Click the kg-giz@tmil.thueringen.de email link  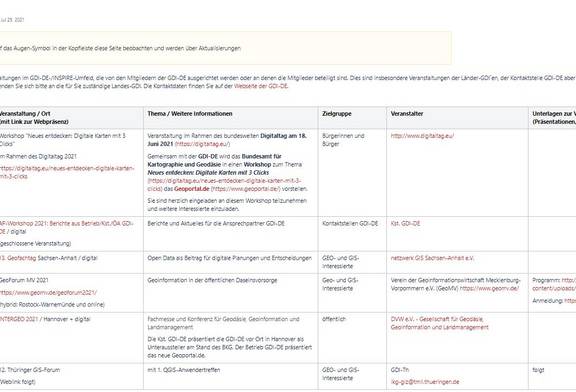click(x=425, y=382)
